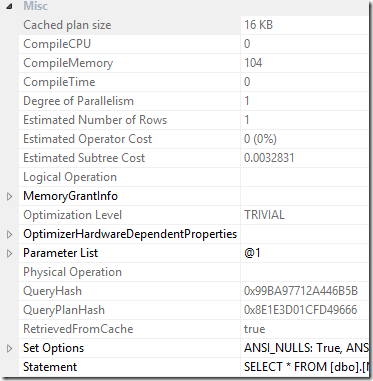The image size is (373, 381).
Task: Select the CompileMemory property
Action: [193, 63]
